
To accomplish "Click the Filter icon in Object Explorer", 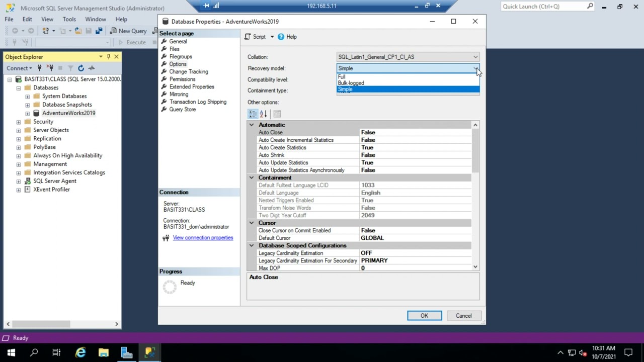I will (x=70, y=68).
